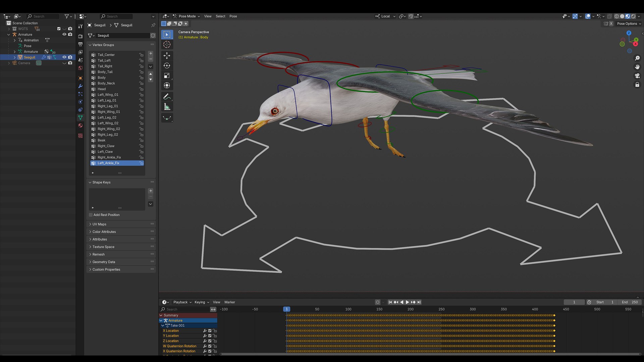Screen dimensions: 644x362
Task: Choose the Transform tool
Action: click(167, 86)
